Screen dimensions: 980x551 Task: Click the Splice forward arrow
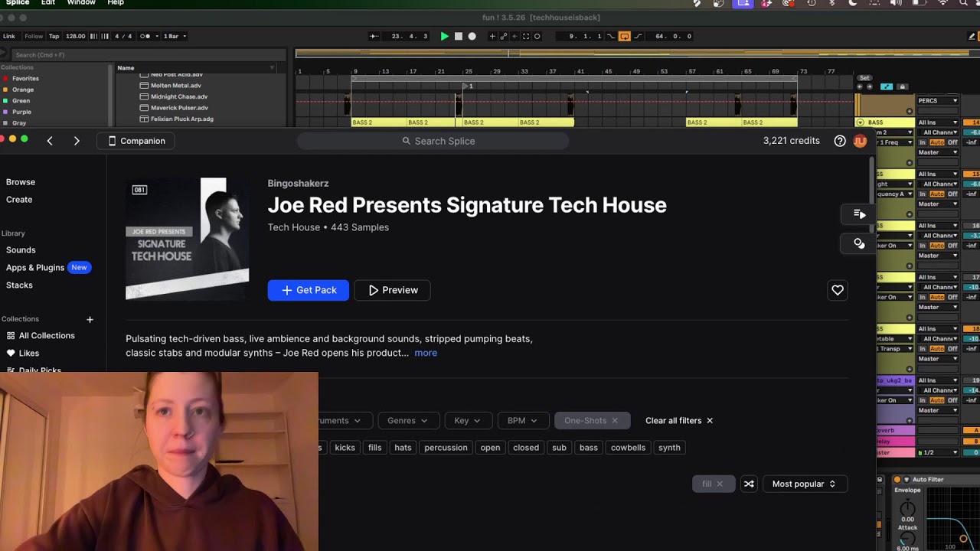[77, 141]
